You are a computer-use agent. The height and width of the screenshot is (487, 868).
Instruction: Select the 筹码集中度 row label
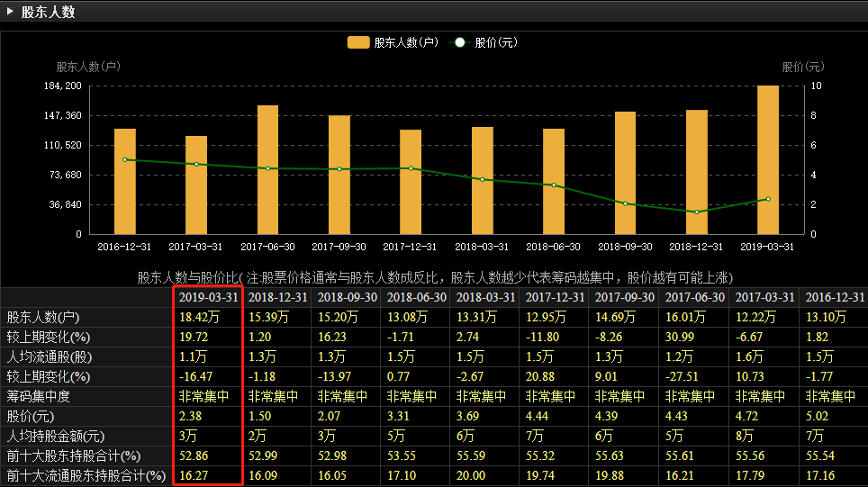[x=38, y=396]
